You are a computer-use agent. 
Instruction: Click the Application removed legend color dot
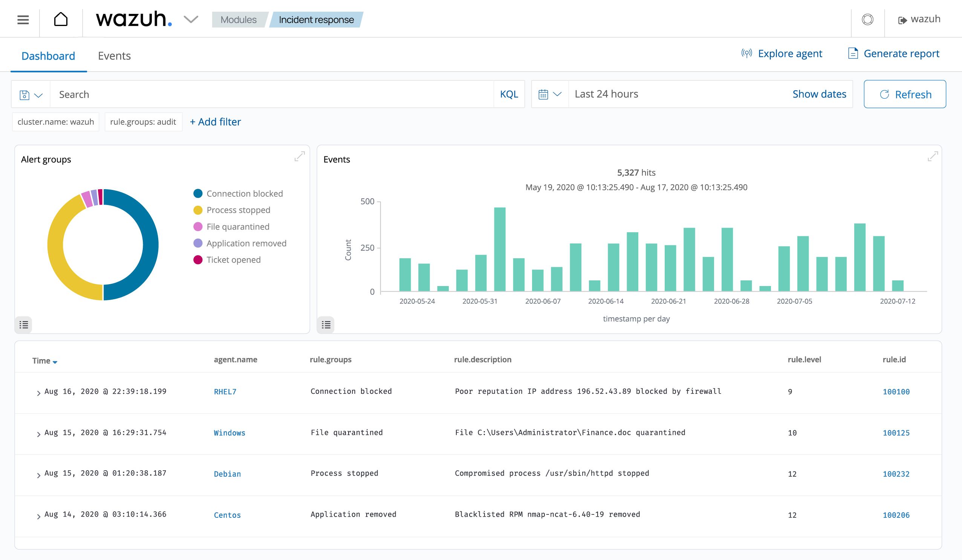198,243
